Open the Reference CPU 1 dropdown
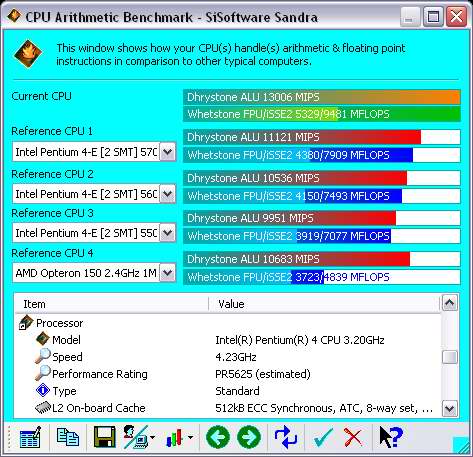This screenshot has height=457, width=473. 167,152
